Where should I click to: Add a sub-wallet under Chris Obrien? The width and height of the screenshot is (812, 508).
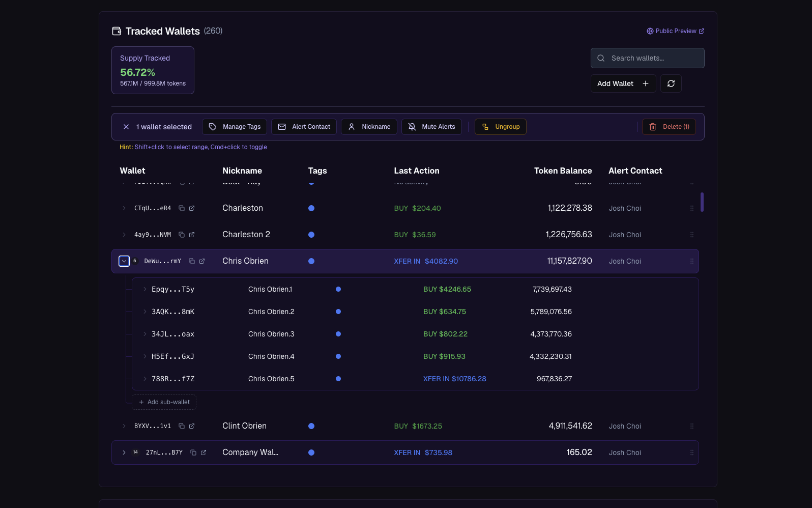point(164,402)
